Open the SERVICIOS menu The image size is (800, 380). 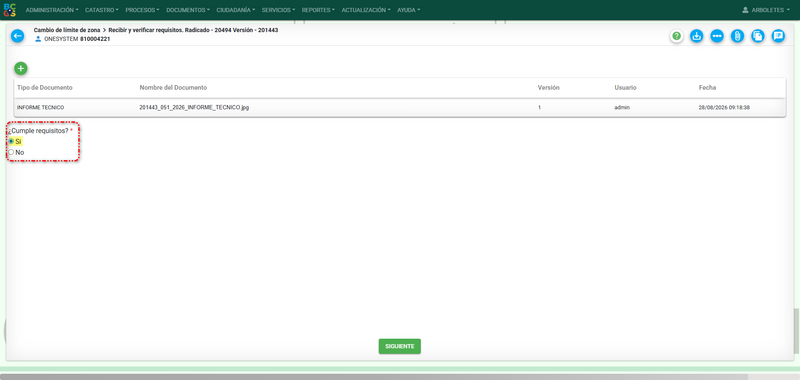[x=279, y=10]
